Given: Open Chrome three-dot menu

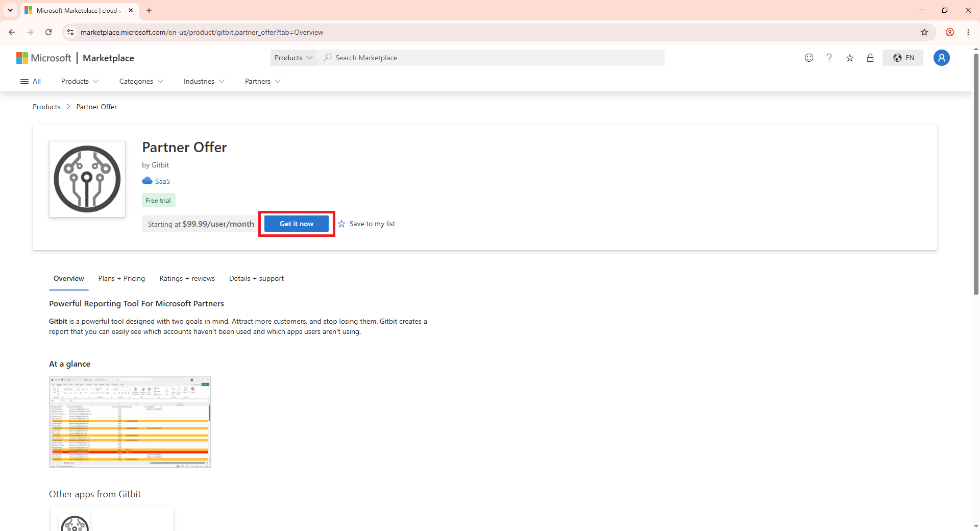Looking at the screenshot, I should point(968,32).
